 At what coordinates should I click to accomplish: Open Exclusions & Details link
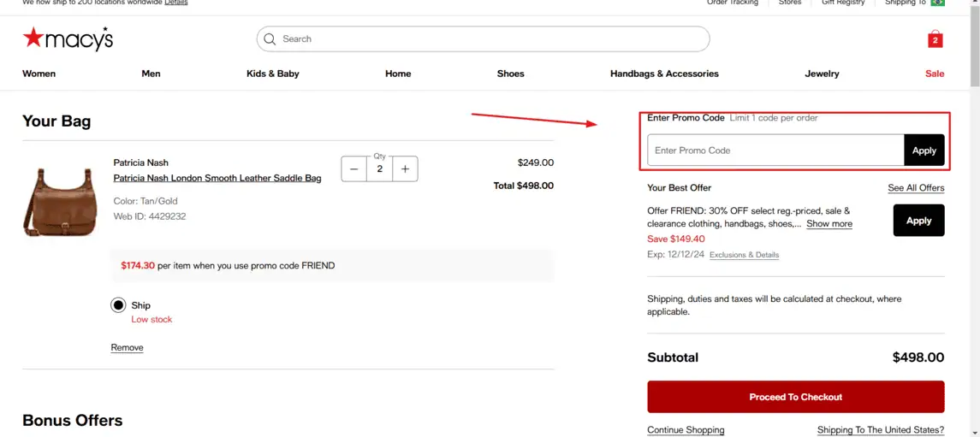point(744,255)
